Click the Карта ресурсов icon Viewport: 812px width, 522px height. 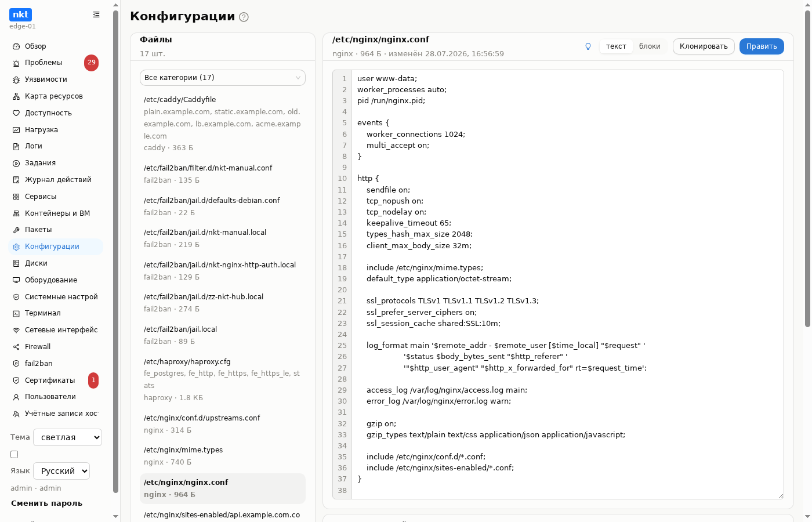click(x=16, y=96)
